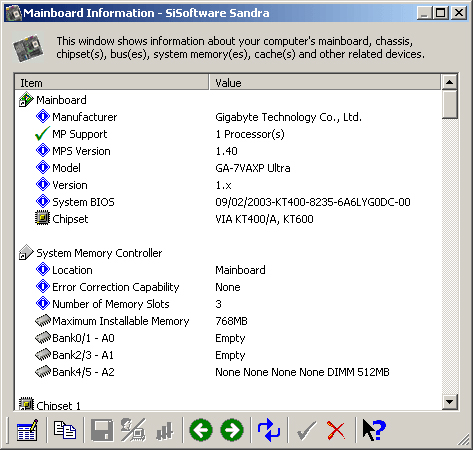Collapse System Memory Controller section
This screenshot has width=473, height=450.
pyautogui.click(x=26, y=253)
